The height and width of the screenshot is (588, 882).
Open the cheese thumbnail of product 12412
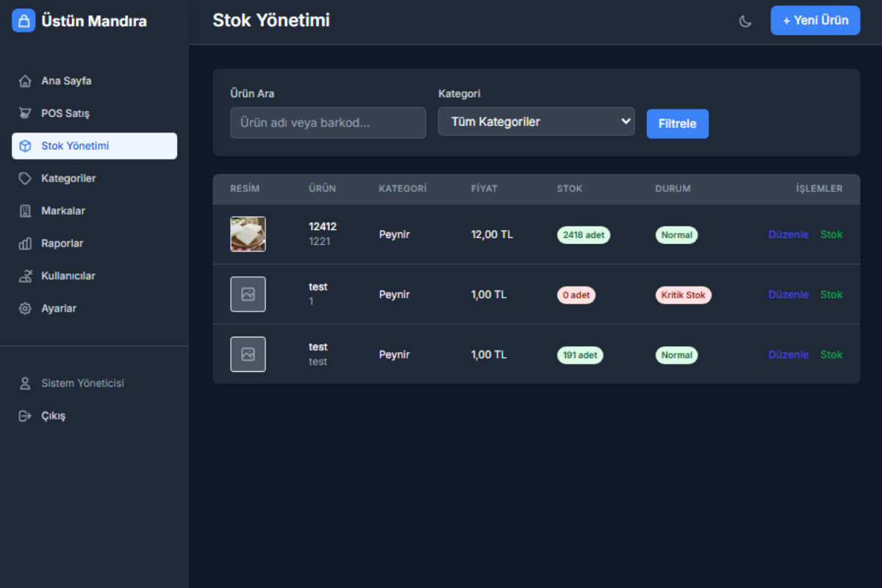[248, 234]
